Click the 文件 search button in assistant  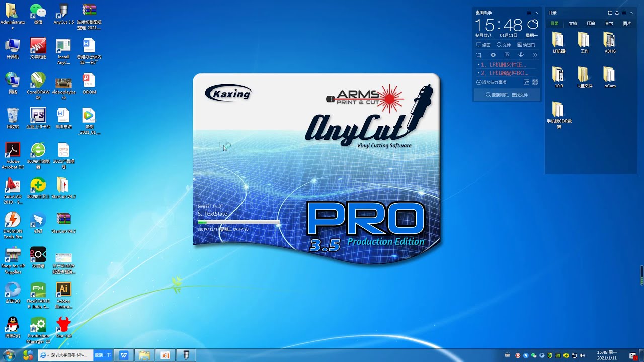point(504,45)
